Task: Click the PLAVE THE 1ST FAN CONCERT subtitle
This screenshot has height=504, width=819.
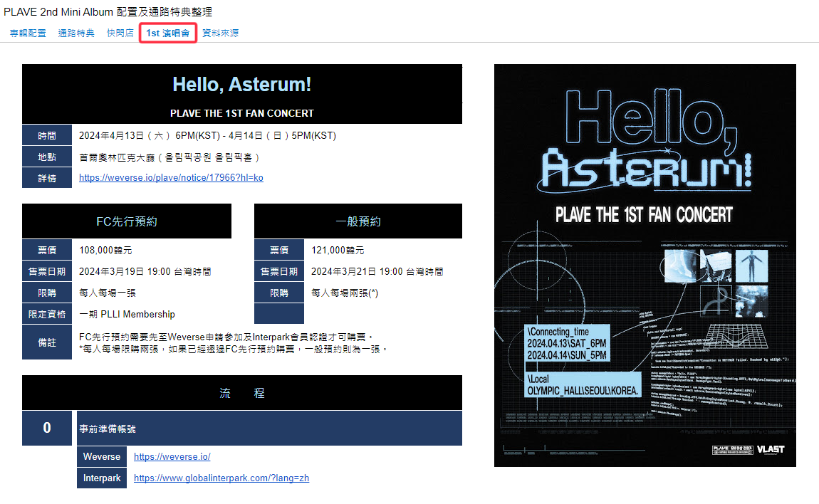Action: pos(242,113)
